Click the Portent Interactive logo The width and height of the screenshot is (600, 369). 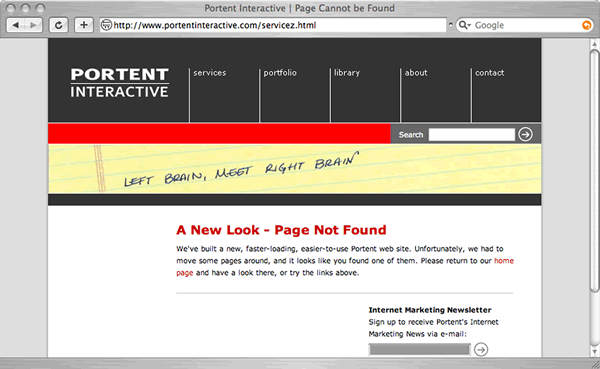pos(119,83)
